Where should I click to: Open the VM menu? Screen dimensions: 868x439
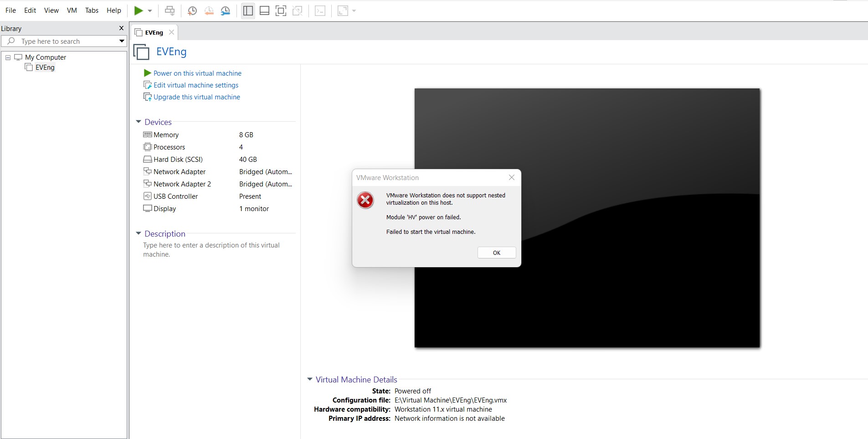[72, 10]
